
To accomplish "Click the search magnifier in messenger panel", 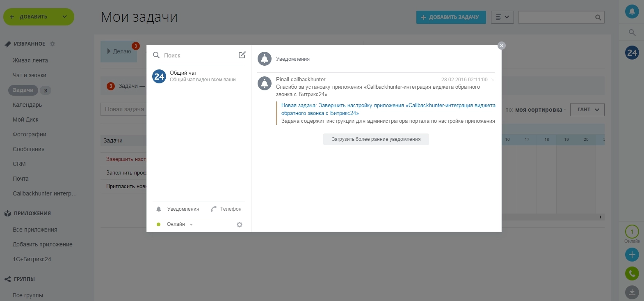I will 156,55.
